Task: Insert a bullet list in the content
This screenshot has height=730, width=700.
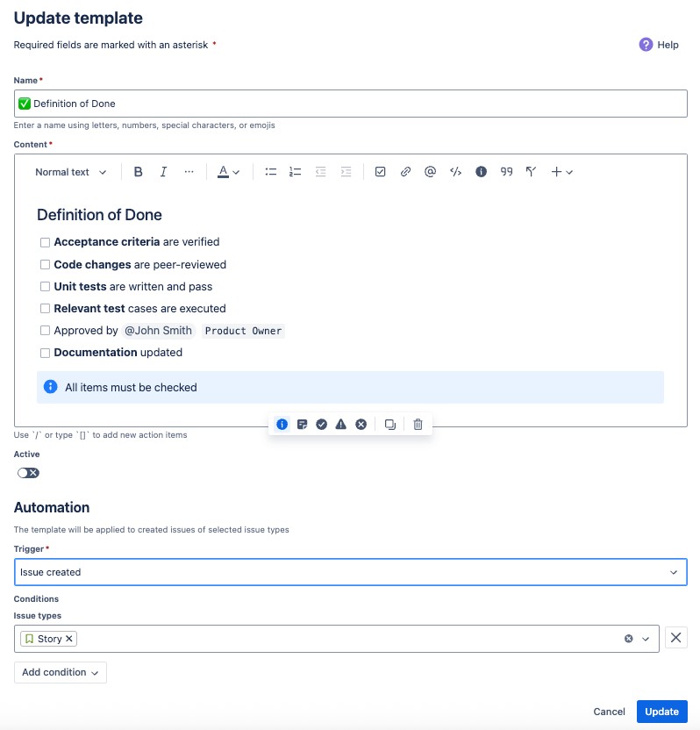Action: 270,172
